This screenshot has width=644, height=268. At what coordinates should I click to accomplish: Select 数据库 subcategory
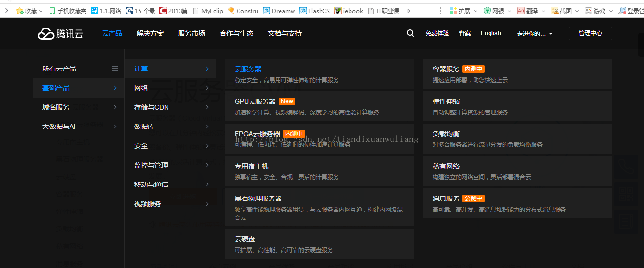click(170, 127)
